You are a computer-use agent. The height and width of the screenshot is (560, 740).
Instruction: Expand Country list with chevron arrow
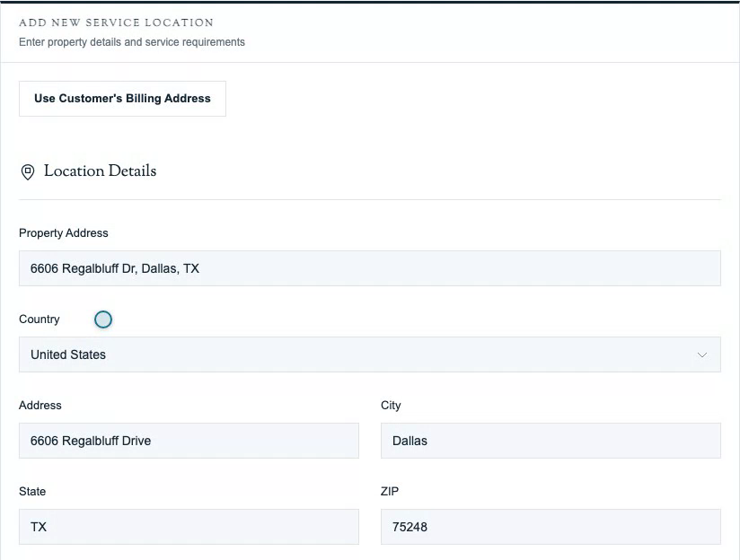point(701,354)
